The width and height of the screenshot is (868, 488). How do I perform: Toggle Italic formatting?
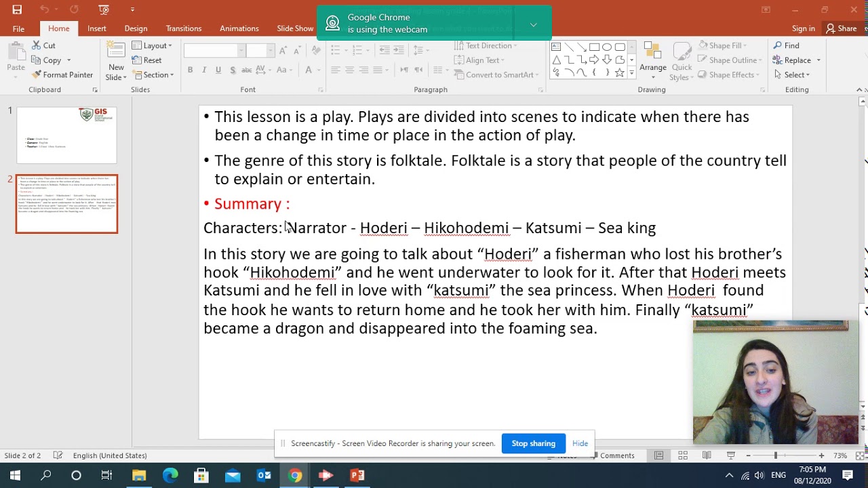pos(204,70)
